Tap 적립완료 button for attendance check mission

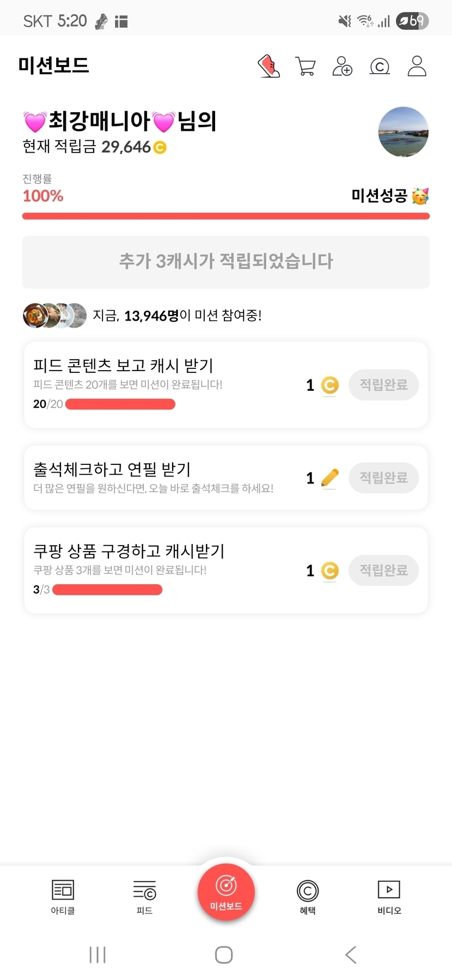[383, 478]
